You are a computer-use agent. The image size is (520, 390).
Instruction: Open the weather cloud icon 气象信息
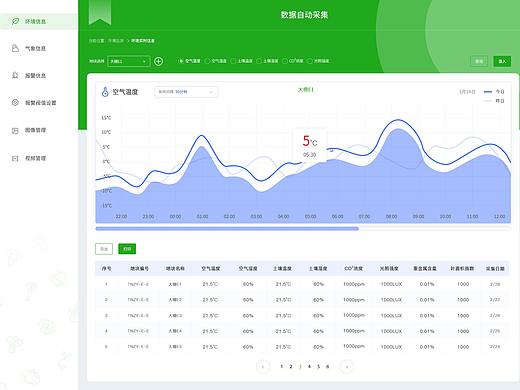point(15,48)
